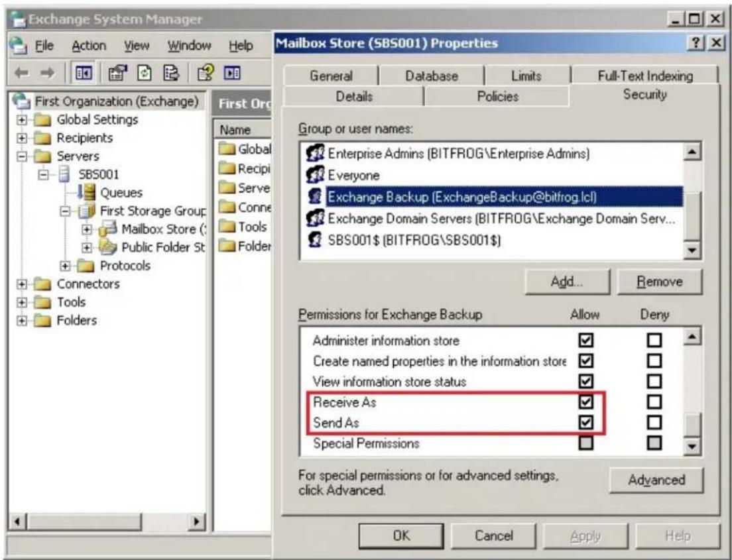Check the Deny box for Send As

(x=654, y=422)
